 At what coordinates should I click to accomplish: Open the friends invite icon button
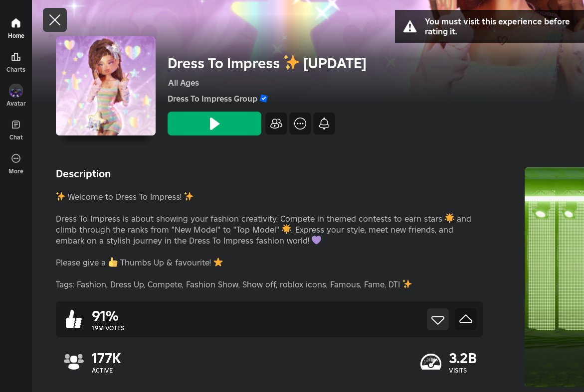coord(276,124)
